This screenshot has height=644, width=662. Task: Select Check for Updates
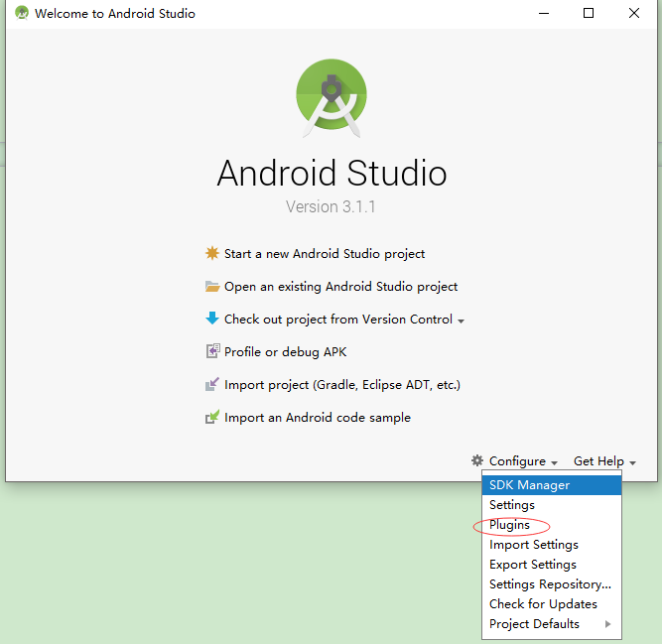552,604
